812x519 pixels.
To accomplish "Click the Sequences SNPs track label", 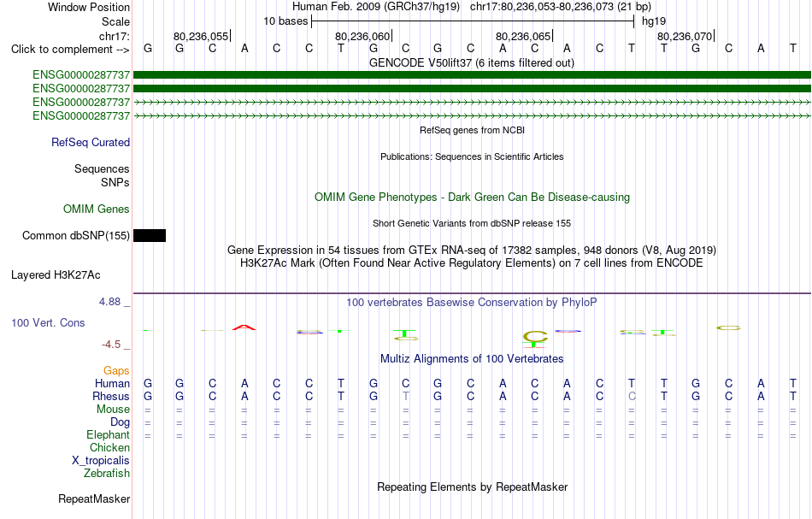I will (x=102, y=176).
